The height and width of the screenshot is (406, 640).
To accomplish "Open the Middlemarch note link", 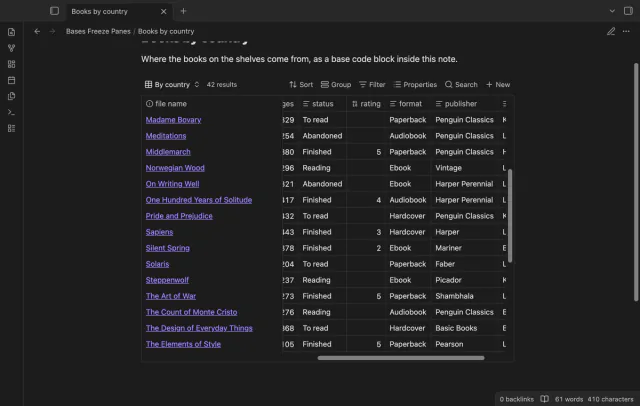I will (168, 152).
